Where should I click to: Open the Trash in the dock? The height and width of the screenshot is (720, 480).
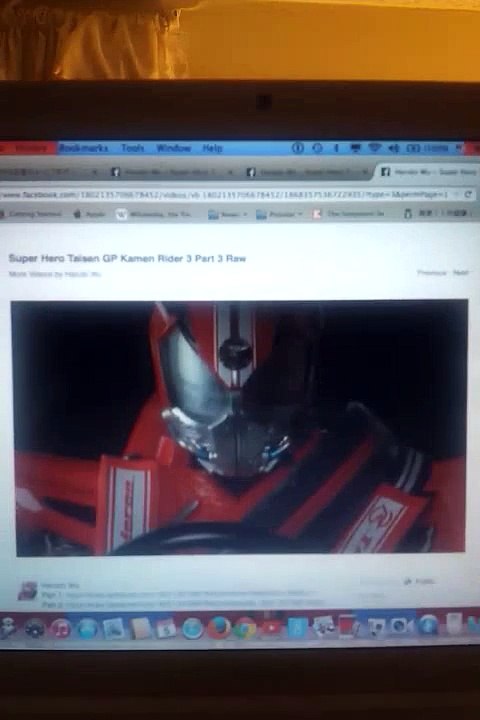454,624
